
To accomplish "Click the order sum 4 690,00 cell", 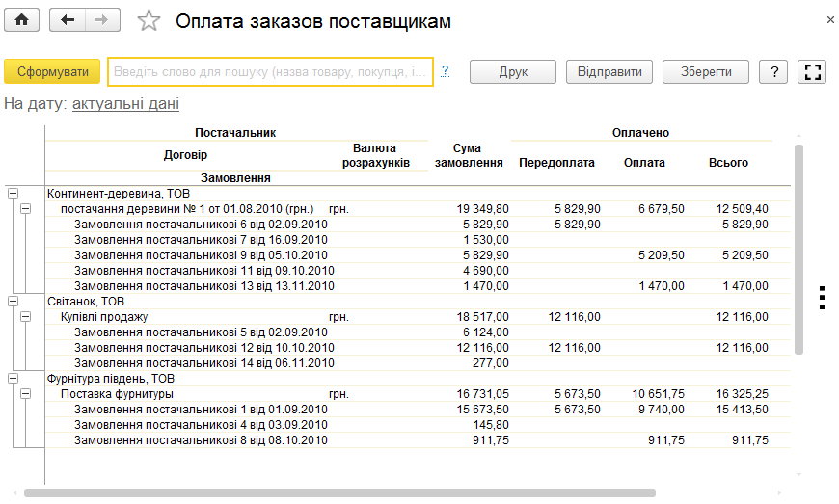I will pyautogui.click(x=486, y=271).
